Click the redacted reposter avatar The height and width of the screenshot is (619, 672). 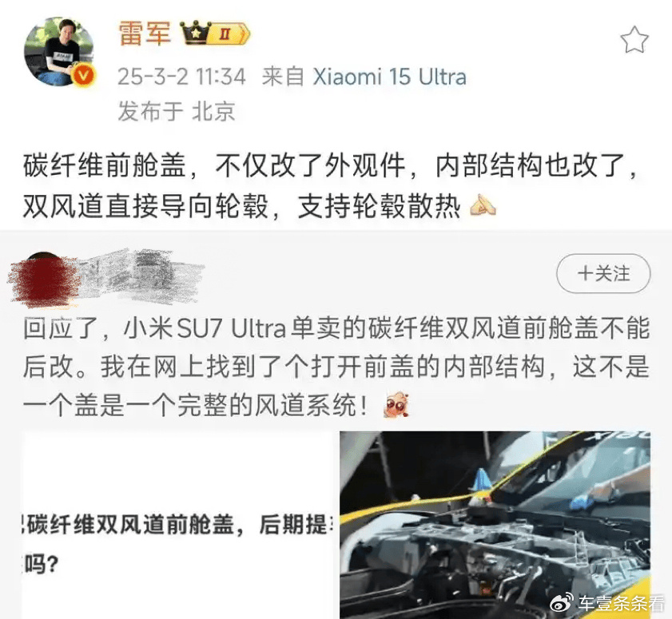click(x=45, y=279)
